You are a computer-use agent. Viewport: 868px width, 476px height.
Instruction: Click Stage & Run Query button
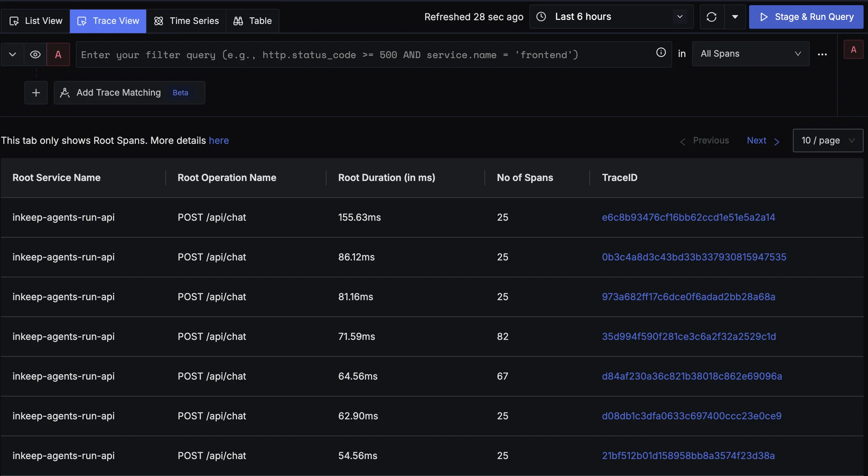click(x=806, y=17)
